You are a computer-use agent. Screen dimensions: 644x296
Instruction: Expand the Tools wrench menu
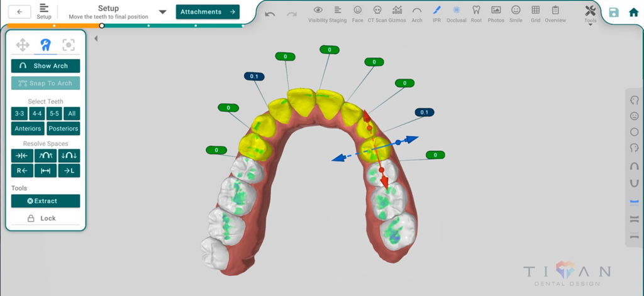click(x=590, y=14)
